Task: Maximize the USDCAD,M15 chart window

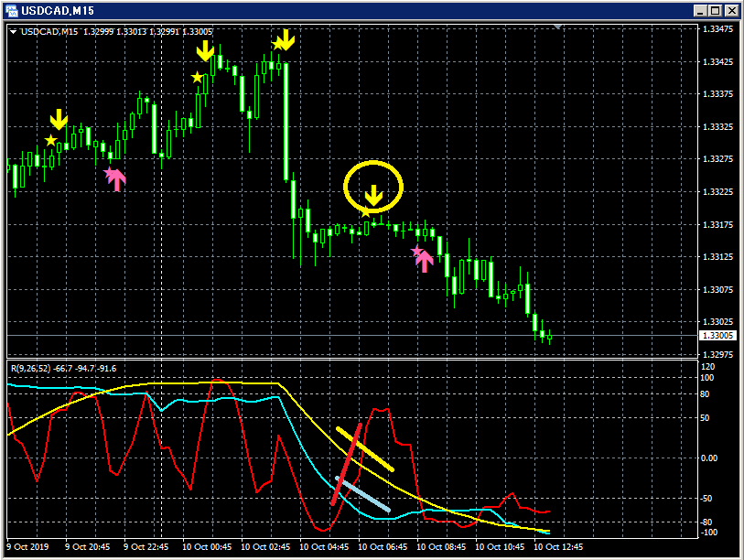Action: [716, 10]
